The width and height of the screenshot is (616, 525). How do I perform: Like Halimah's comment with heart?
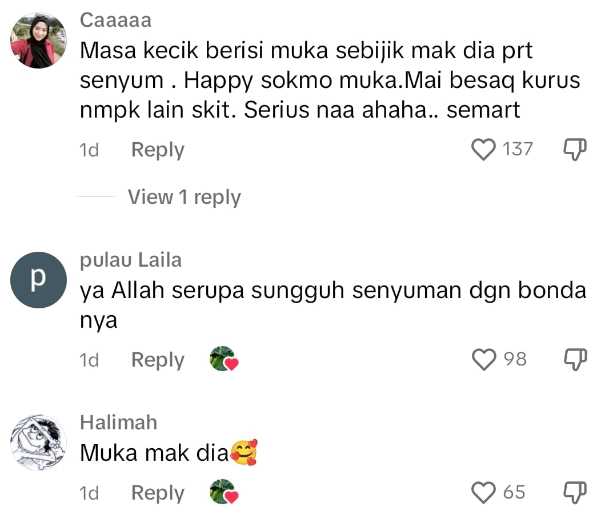(x=484, y=492)
